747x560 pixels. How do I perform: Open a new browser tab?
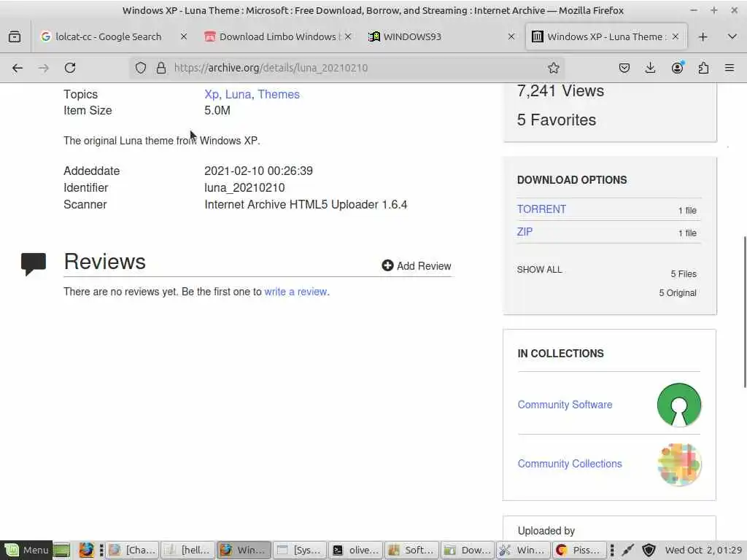pos(703,36)
